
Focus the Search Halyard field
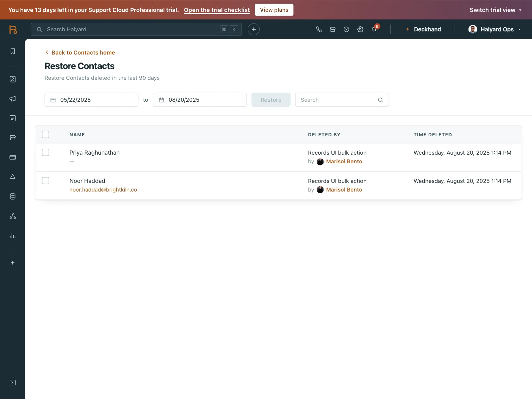(136, 29)
